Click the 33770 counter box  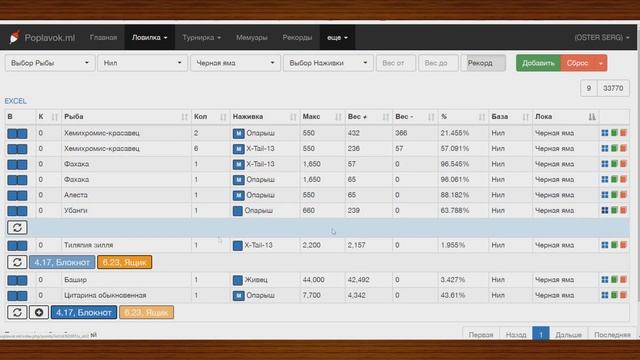tap(613, 88)
